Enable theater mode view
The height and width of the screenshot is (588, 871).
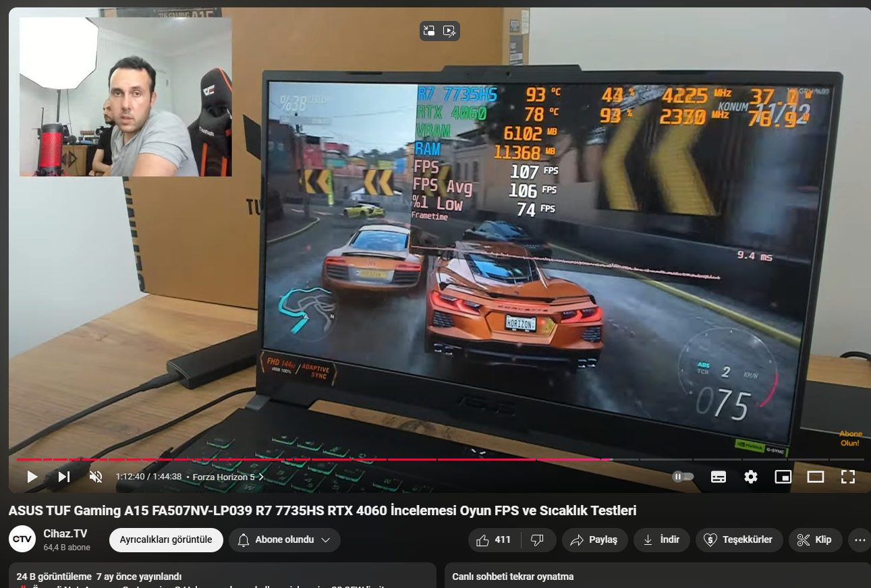point(816,477)
